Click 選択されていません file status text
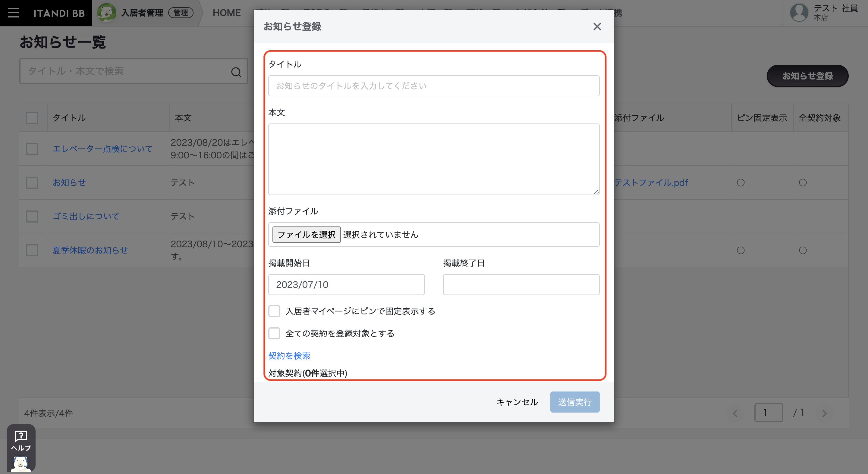 [x=381, y=235]
